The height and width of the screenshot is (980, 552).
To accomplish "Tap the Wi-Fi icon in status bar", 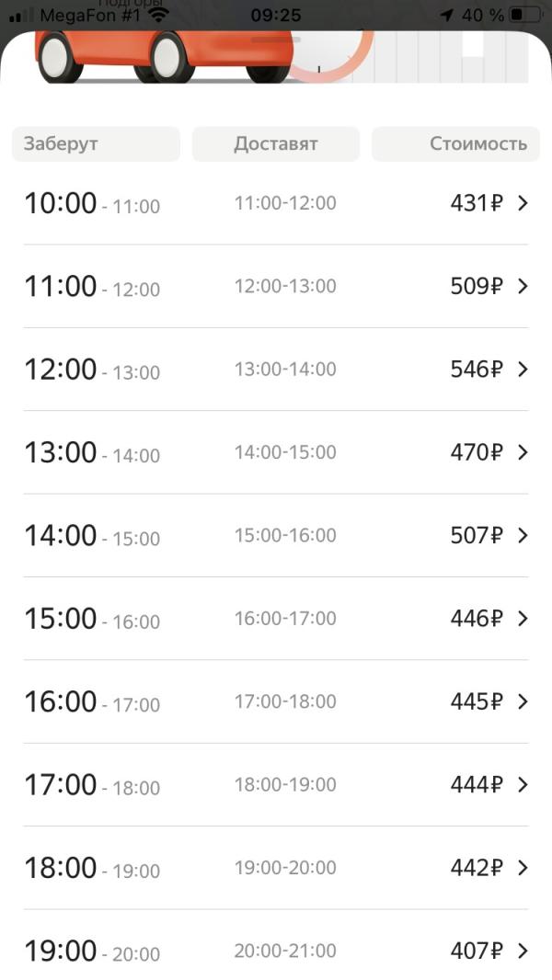I will point(160,15).
